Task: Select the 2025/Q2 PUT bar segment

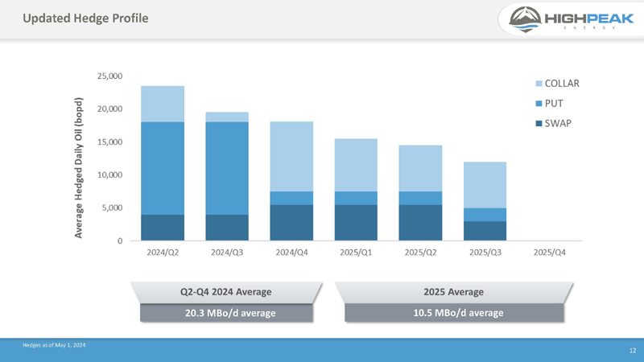Action: [x=420, y=198]
